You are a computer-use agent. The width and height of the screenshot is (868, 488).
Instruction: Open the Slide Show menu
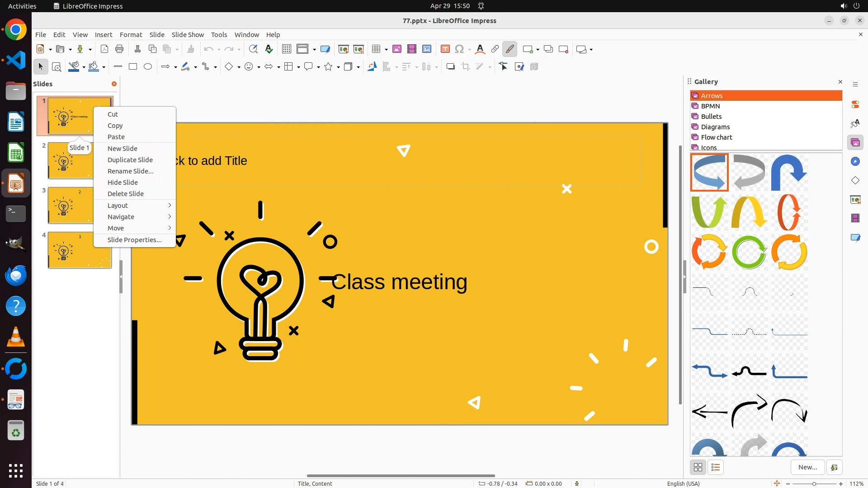click(188, 35)
